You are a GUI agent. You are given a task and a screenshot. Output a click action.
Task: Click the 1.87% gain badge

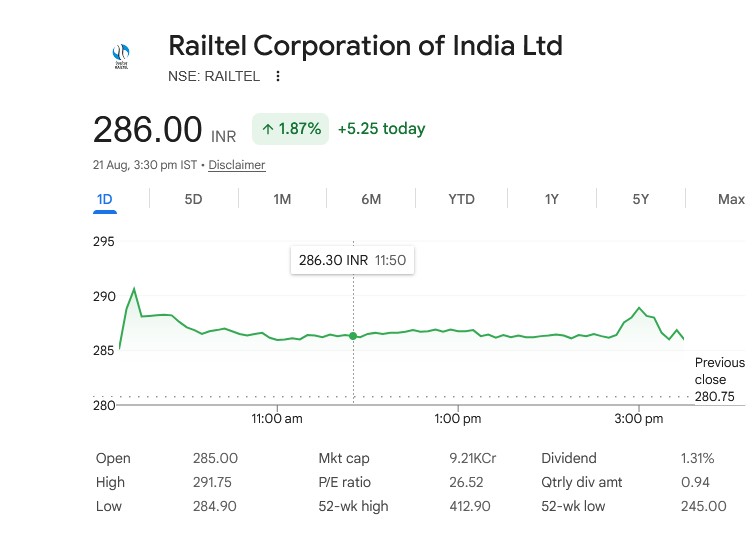coord(290,129)
